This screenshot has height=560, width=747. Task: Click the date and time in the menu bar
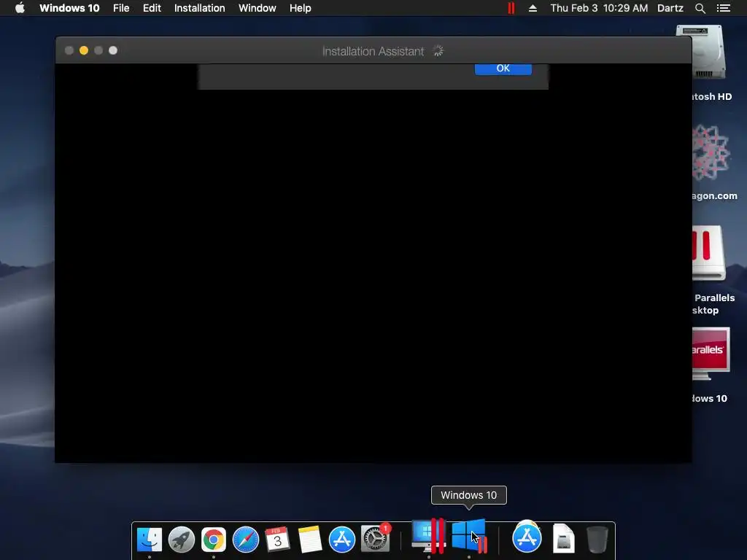point(599,8)
